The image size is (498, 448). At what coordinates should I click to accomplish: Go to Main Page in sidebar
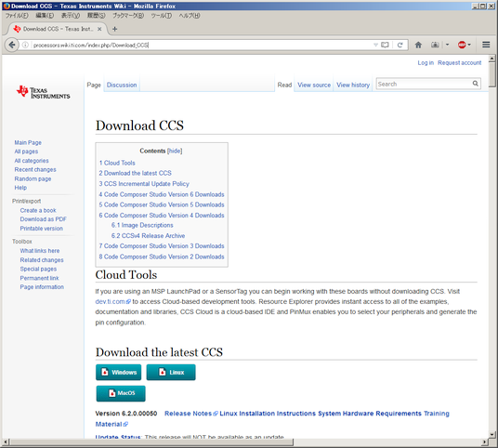click(x=28, y=142)
